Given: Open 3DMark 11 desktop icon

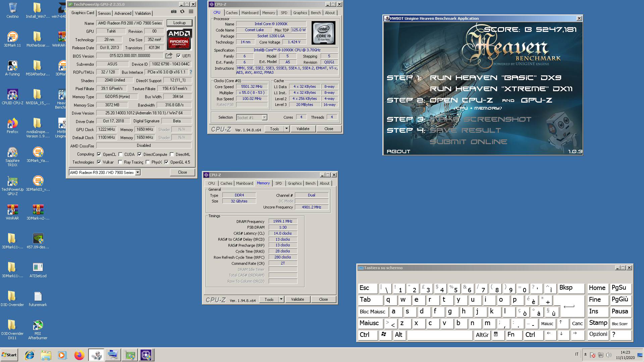Looking at the screenshot, I should tap(12, 39).
